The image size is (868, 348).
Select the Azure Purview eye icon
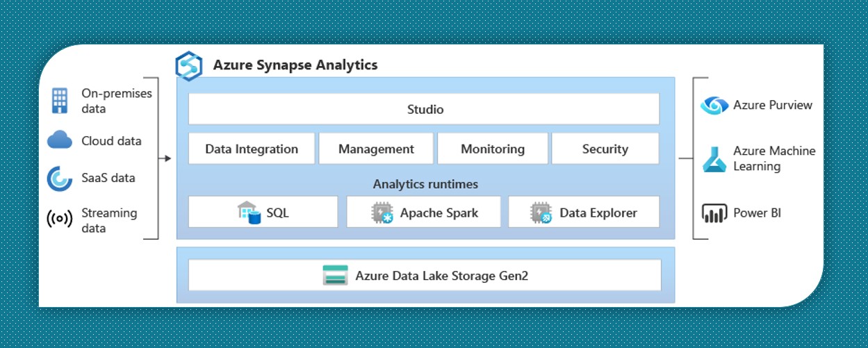pos(714,106)
